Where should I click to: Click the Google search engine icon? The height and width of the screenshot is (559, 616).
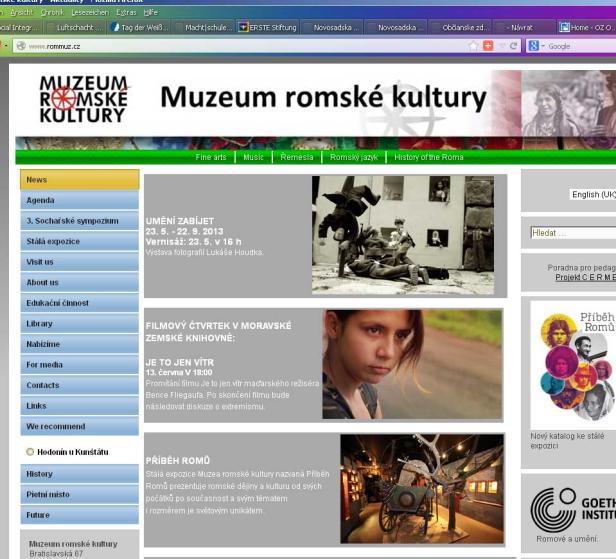click(x=534, y=46)
